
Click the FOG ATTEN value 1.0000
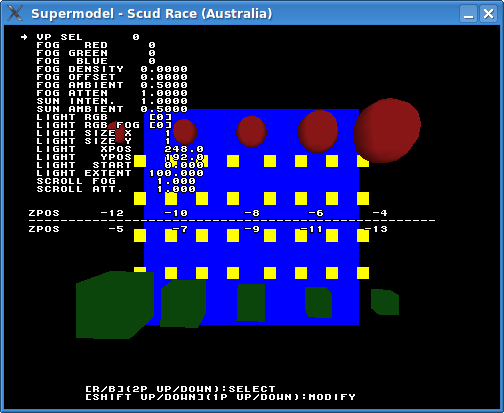tap(164, 93)
